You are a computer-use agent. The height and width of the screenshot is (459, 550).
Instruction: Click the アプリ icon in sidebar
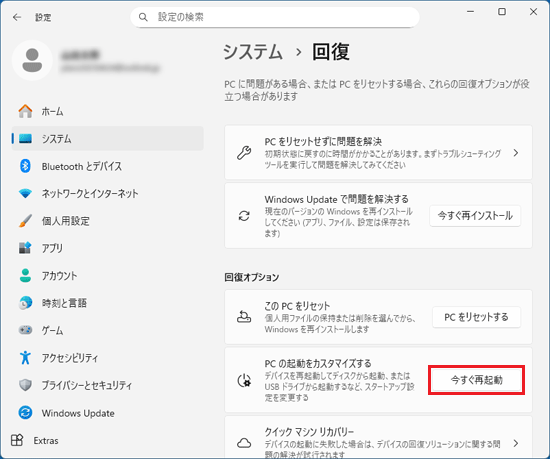tap(25, 248)
